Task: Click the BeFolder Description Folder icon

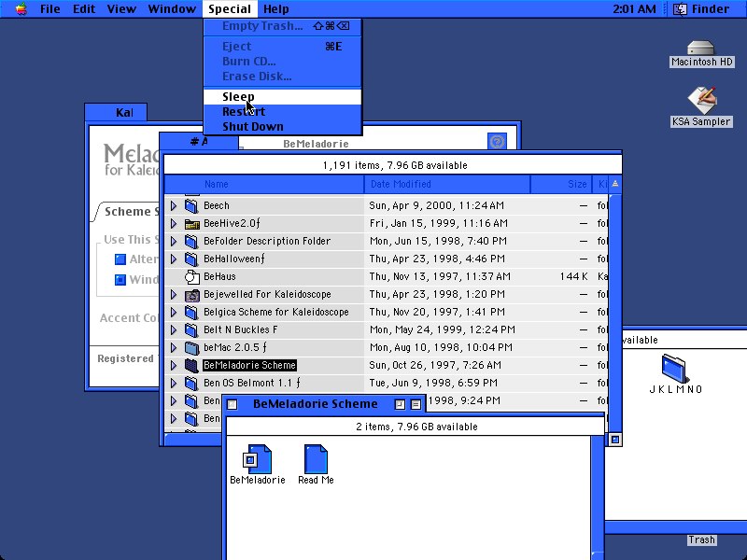Action: tap(191, 241)
